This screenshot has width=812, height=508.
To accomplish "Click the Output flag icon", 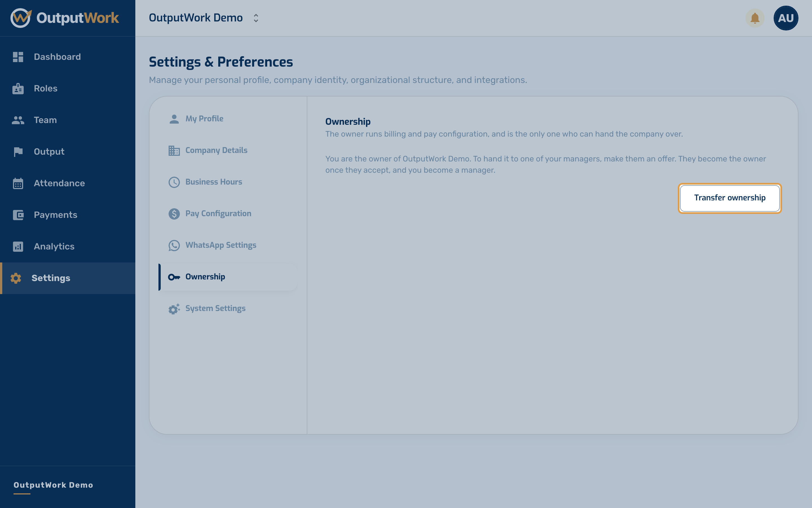I will (x=18, y=152).
